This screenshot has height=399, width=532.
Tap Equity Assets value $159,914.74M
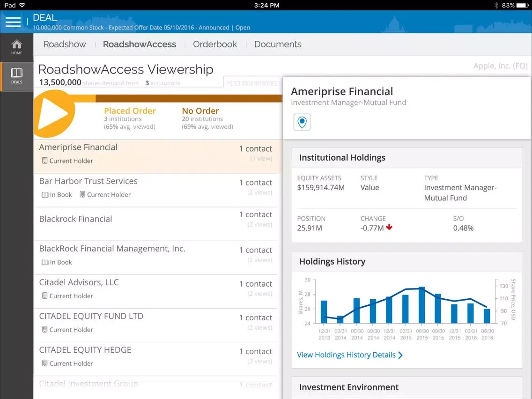coord(321,188)
